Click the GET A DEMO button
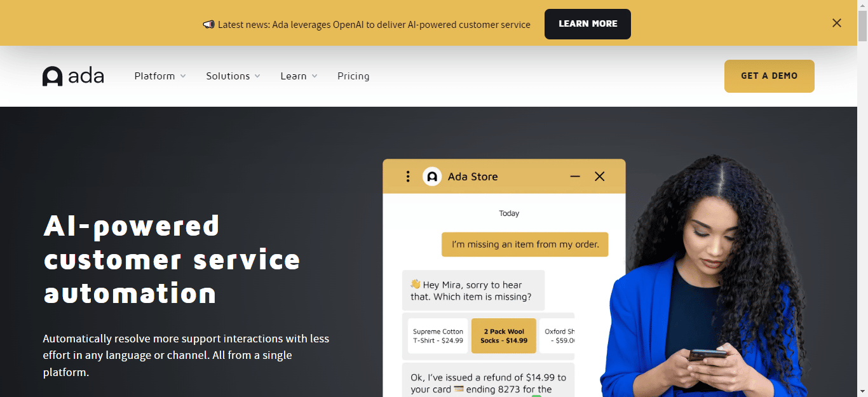This screenshot has height=397, width=868. (769, 76)
